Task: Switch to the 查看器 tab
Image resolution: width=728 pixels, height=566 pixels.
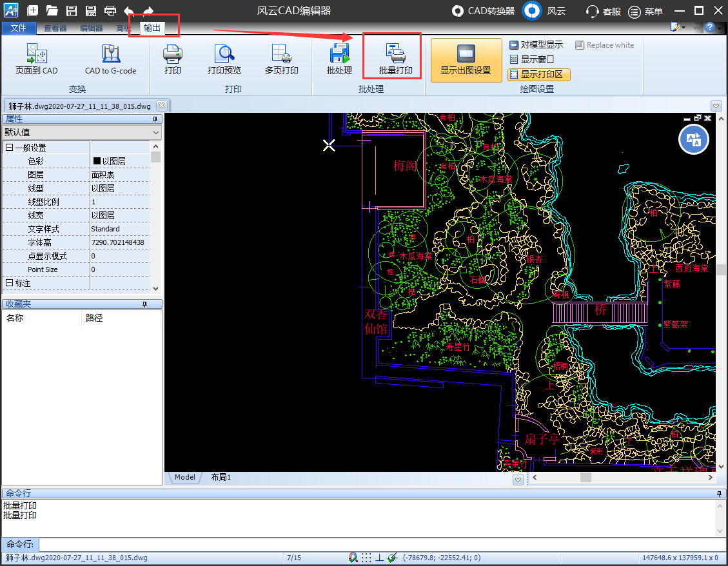Action: pyautogui.click(x=55, y=28)
